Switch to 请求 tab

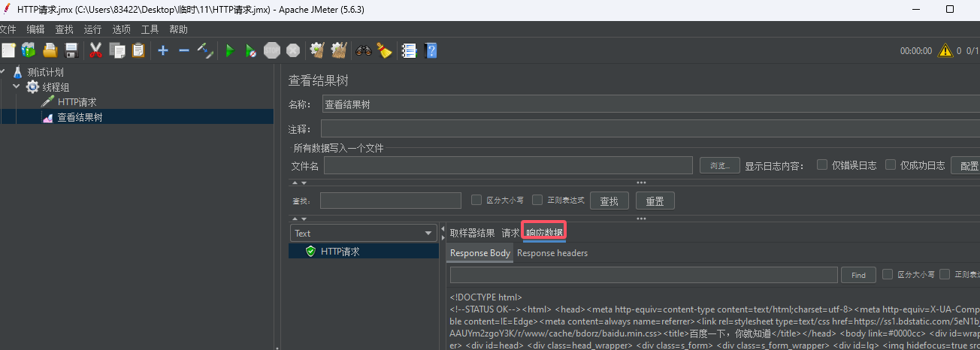[x=510, y=233]
